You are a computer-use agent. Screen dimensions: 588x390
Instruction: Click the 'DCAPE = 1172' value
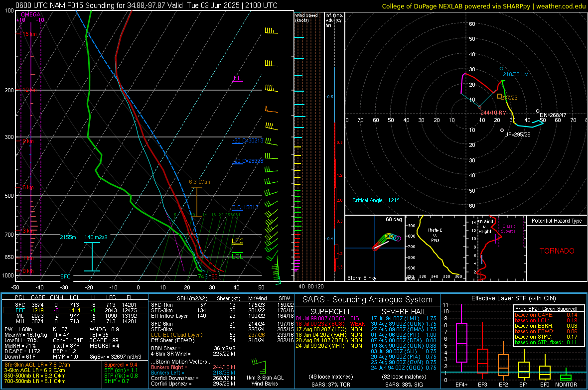point(22,351)
